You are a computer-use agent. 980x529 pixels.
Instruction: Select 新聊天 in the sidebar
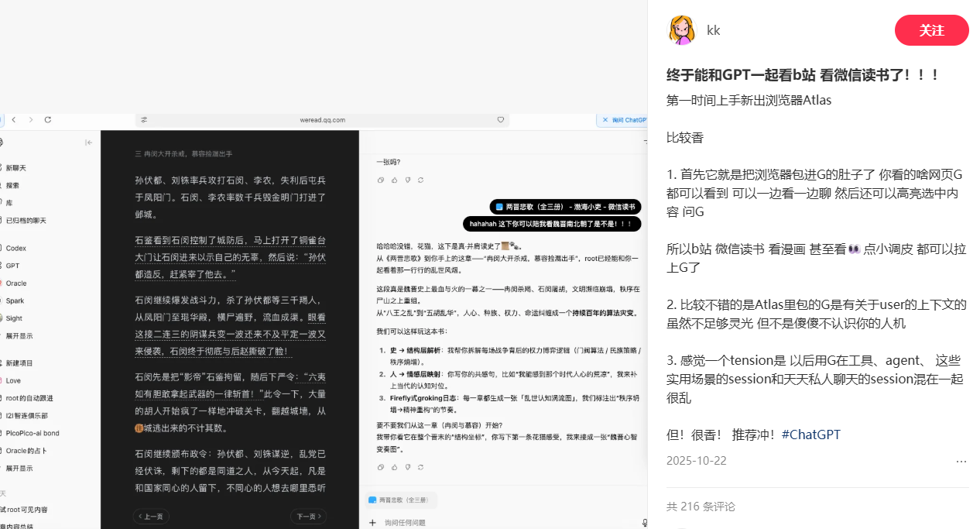click(15, 168)
